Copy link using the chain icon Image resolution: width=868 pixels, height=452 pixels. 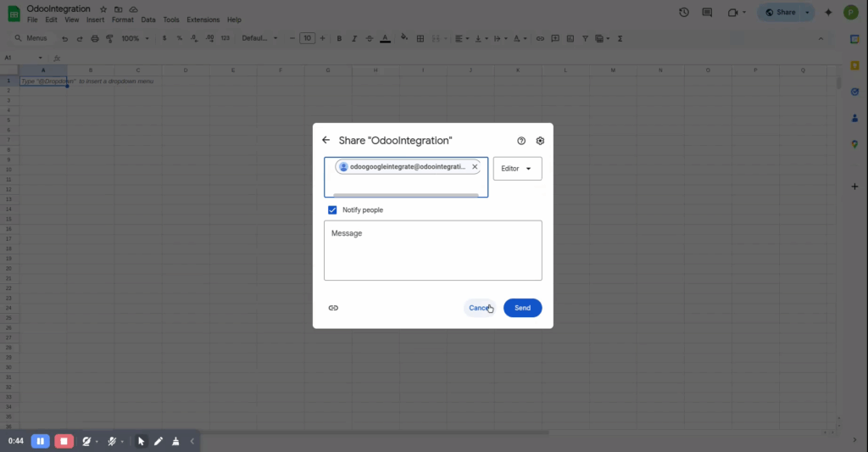coord(333,308)
